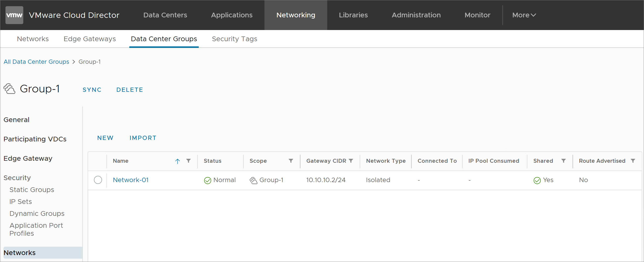This screenshot has width=644, height=262.
Task: Click Group-1 in the breadcrumb
Action: pos(89,62)
